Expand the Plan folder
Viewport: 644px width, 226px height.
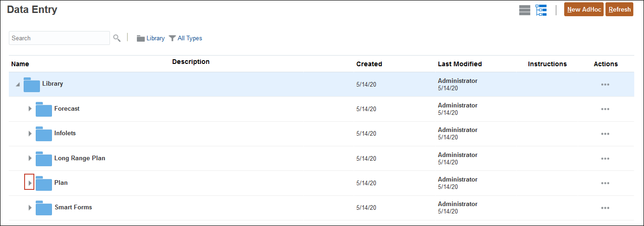pos(30,183)
